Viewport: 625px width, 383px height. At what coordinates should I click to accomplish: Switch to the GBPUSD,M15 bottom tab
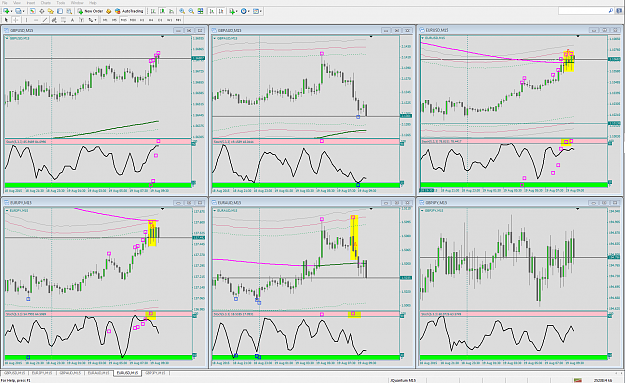point(14,373)
